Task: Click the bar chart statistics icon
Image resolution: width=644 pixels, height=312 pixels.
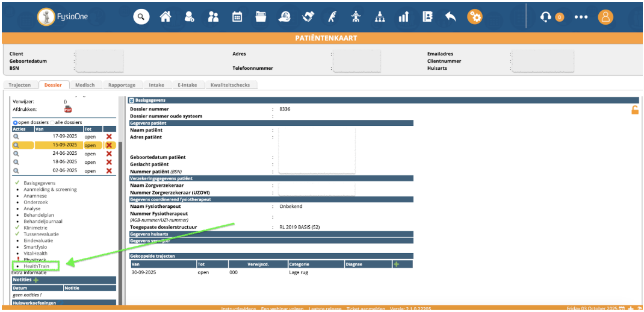Action: [x=403, y=17]
